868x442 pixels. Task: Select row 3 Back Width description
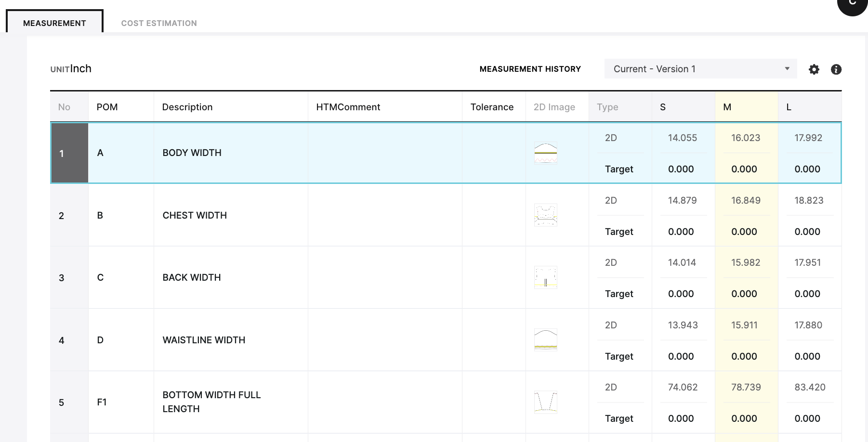(x=192, y=277)
